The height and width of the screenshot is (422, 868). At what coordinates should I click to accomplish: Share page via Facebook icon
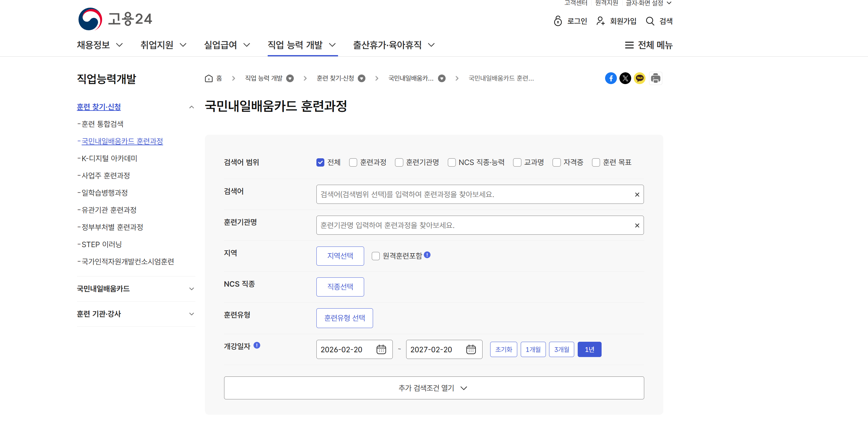pos(610,78)
